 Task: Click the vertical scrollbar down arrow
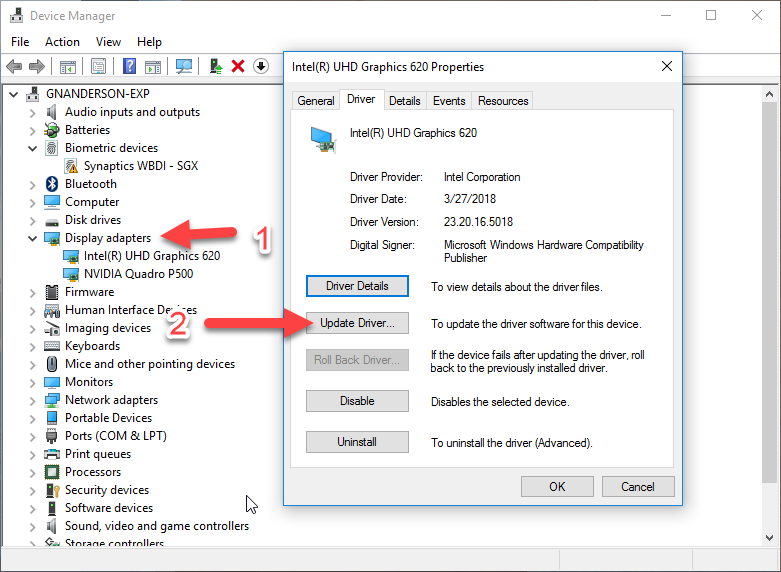coord(769,538)
